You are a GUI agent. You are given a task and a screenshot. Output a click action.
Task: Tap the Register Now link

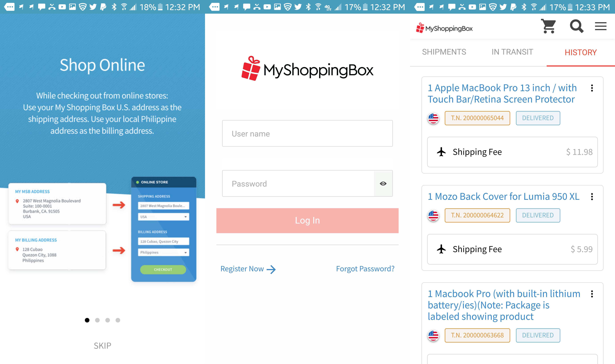tap(248, 269)
